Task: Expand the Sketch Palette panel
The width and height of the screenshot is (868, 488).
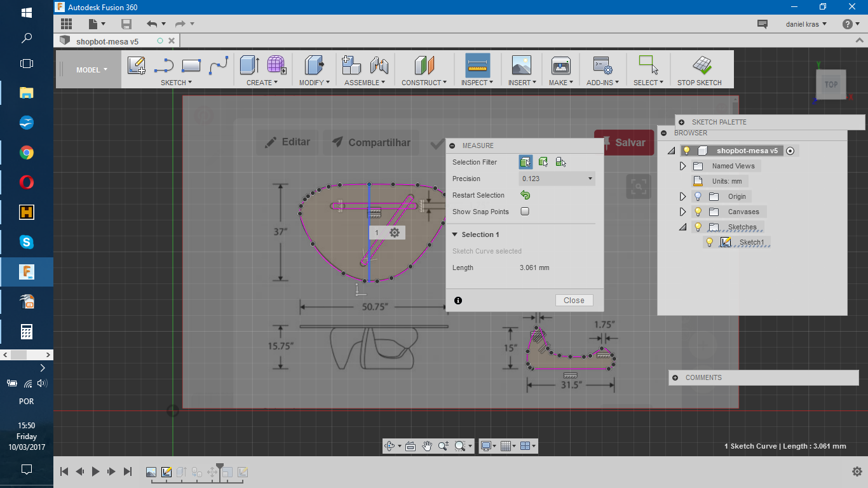Action: click(x=681, y=122)
